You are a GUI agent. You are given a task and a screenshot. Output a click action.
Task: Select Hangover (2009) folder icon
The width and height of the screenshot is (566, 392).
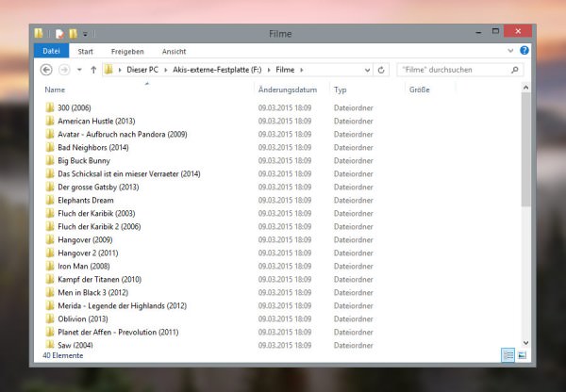50,239
